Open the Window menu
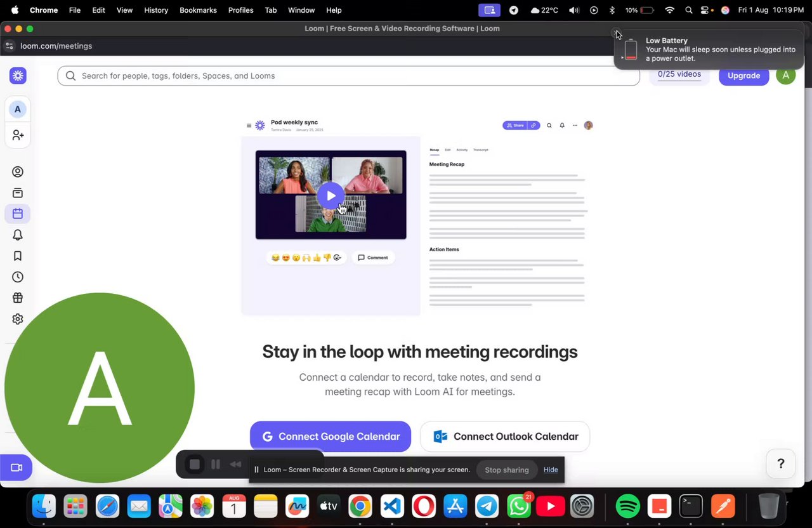 click(x=301, y=10)
